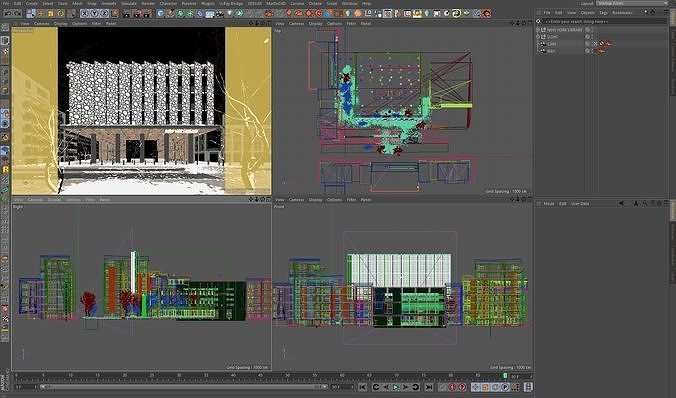This screenshot has height=398, width=676.
Task: Click frame 40 on timeline ruler
Action: [x=233, y=375]
